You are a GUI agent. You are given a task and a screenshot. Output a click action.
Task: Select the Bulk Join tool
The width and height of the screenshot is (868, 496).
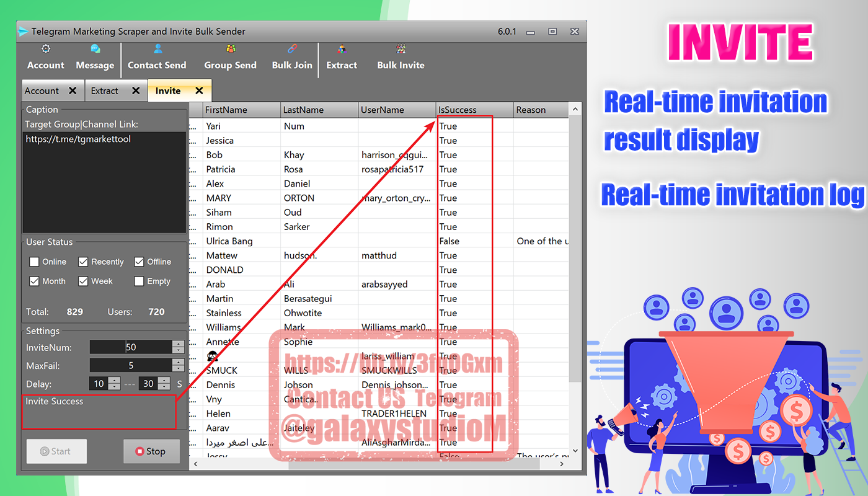(292, 58)
